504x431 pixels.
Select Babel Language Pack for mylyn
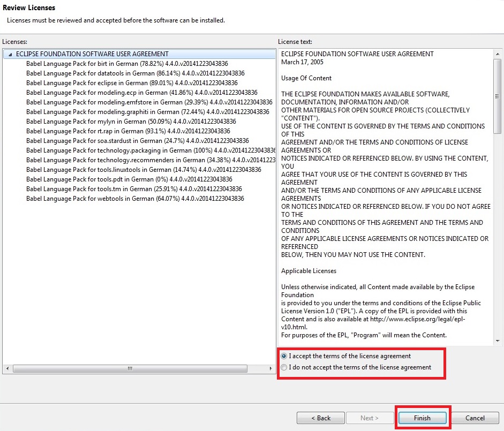coord(131,122)
